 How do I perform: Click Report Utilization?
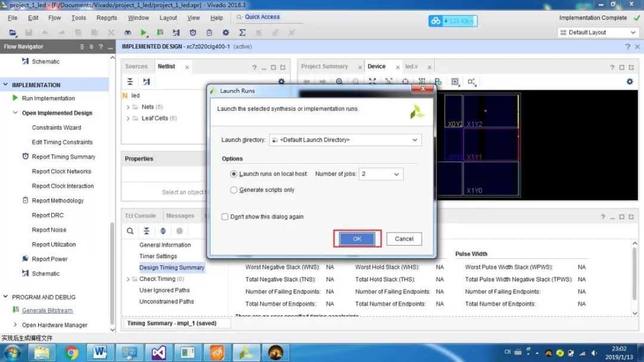coord(54,245)
